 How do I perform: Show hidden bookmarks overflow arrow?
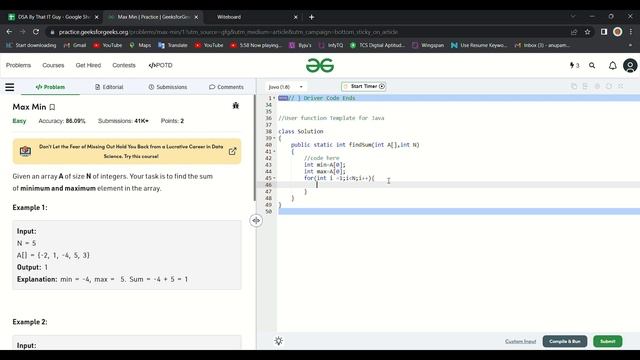630,45
